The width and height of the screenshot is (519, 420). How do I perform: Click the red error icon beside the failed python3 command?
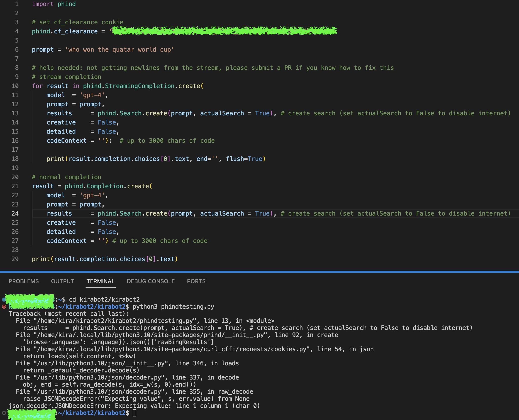click(x=4, y=307)
